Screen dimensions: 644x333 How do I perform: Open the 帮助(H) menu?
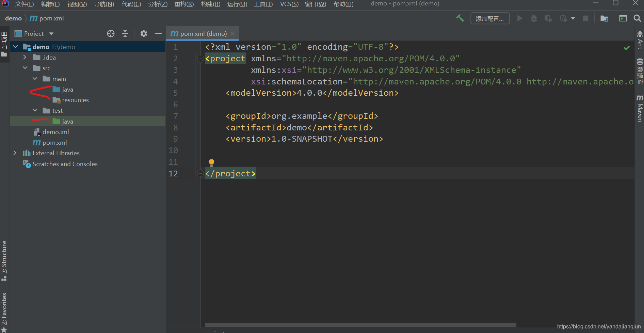(x=343, y=4)
